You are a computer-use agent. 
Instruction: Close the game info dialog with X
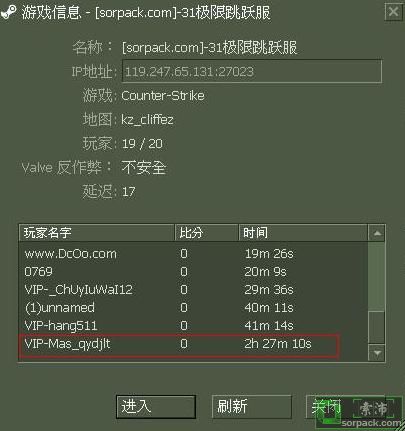coord(393,12)
